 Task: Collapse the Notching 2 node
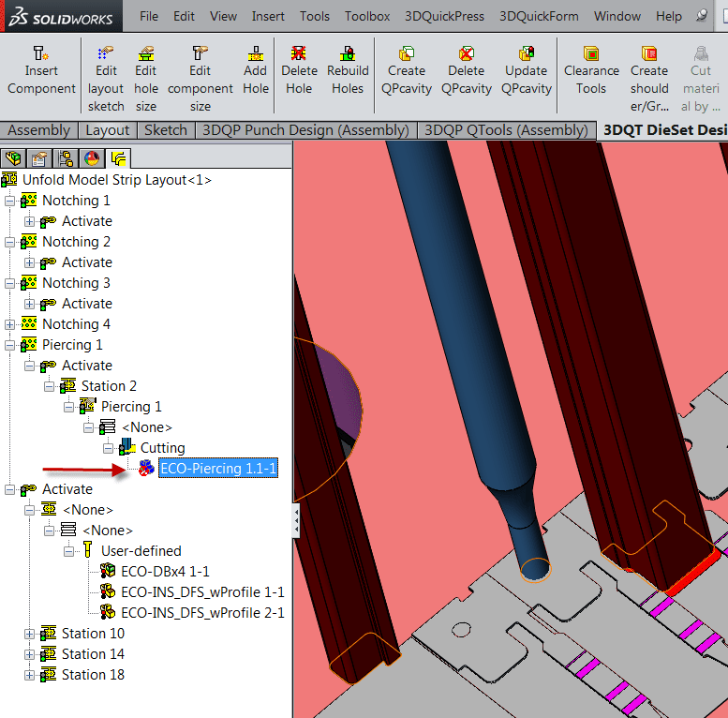[9, 243]
